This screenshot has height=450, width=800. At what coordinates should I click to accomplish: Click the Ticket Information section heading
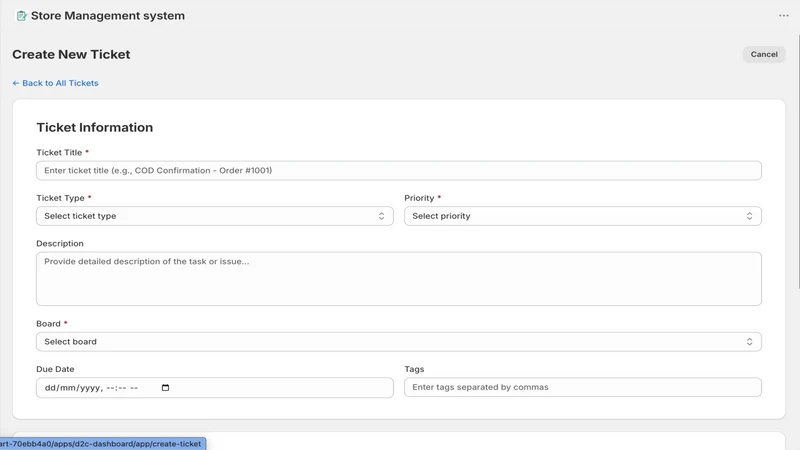tap(94, 128)
